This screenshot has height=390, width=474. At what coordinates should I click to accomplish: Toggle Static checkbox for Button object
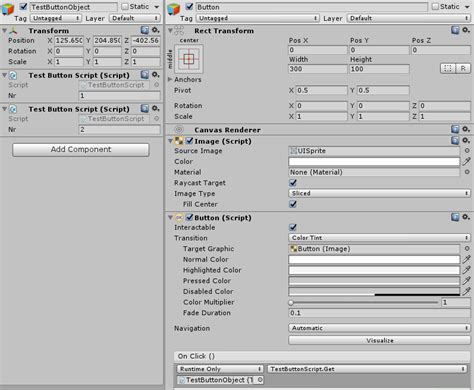[x=435, y=7]
